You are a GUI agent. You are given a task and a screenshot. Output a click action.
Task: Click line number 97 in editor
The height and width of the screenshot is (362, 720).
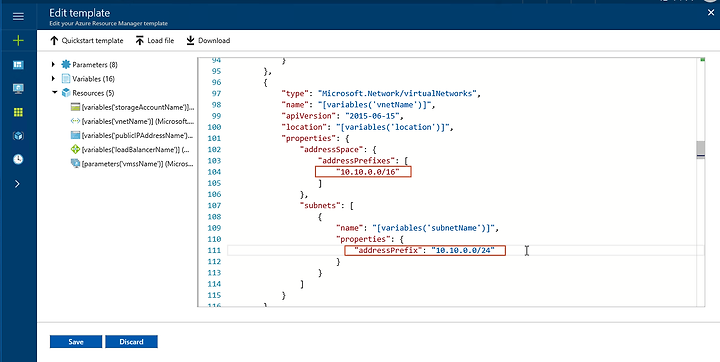click(216, 93)
